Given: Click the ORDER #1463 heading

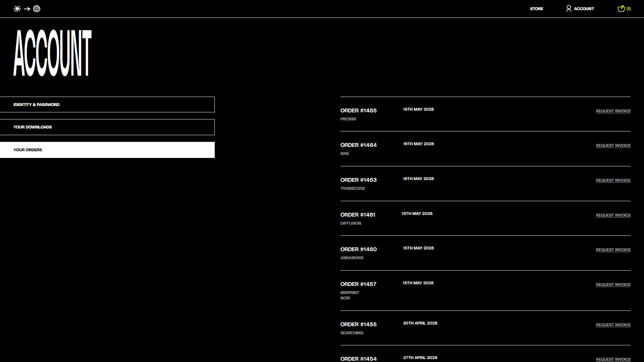Looking at the screenshot, I should pos(358,180).
